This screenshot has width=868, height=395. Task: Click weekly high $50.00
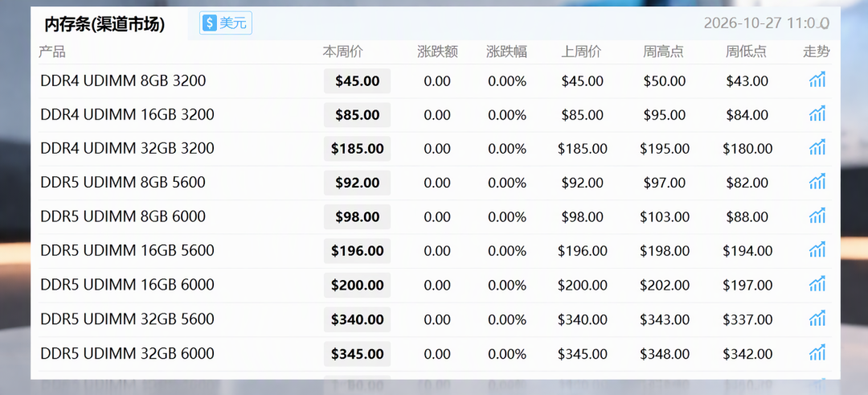click(665, 81)
